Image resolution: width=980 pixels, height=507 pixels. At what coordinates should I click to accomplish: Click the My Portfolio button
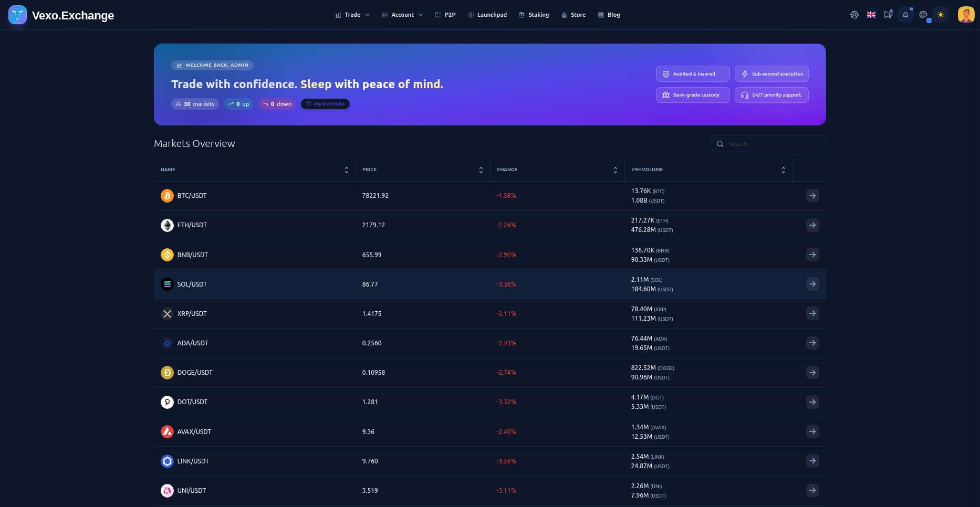[325, 104]
